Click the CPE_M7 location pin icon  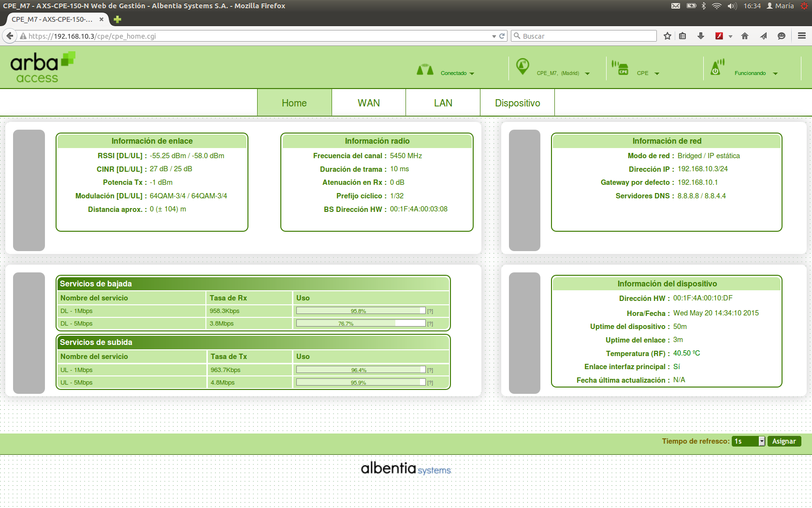[522, 66]
